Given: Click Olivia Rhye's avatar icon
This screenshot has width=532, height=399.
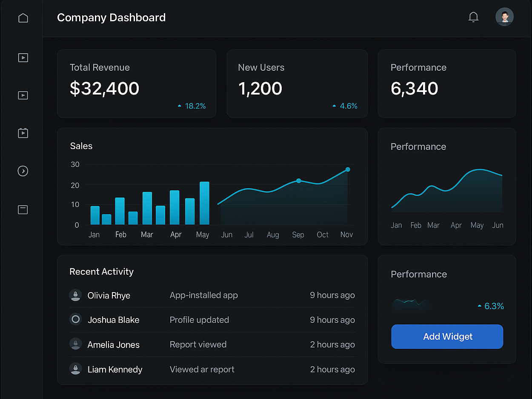Looking at the screenshot, I should click(x=75, y=295).
